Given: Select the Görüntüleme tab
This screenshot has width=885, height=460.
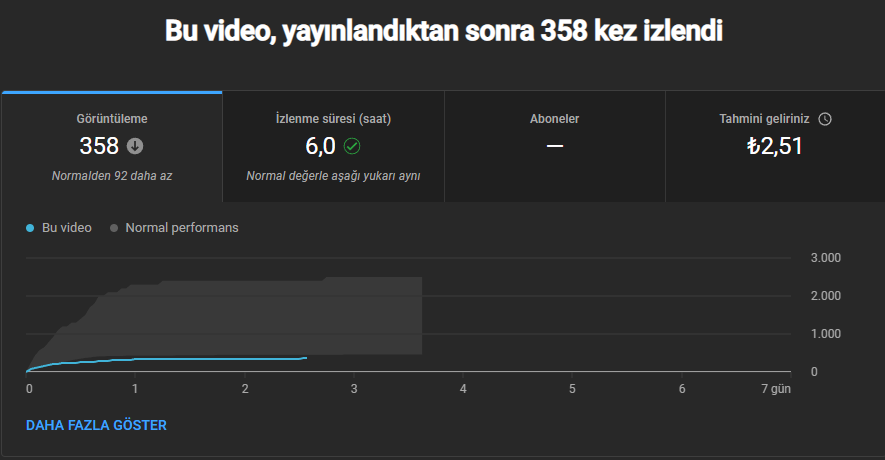Looking at the screenshot, I should pos(112,147).
